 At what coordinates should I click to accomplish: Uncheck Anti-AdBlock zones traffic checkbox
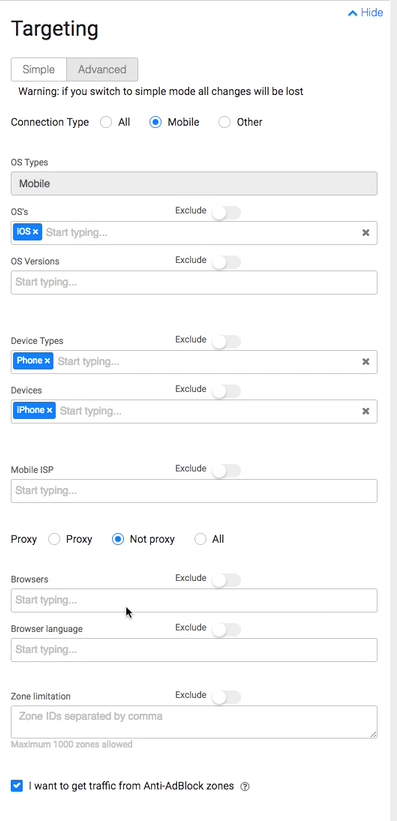click(17, 786)
